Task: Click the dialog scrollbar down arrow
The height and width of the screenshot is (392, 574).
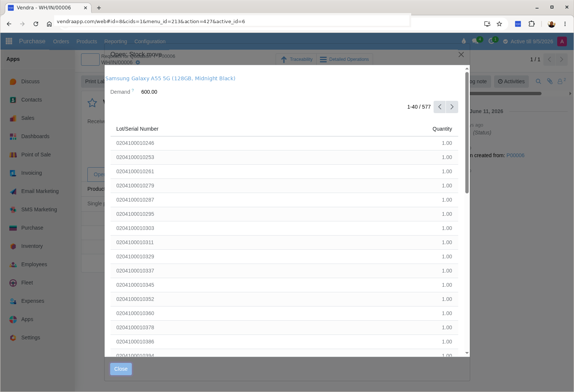Action: tap(467, 353)
